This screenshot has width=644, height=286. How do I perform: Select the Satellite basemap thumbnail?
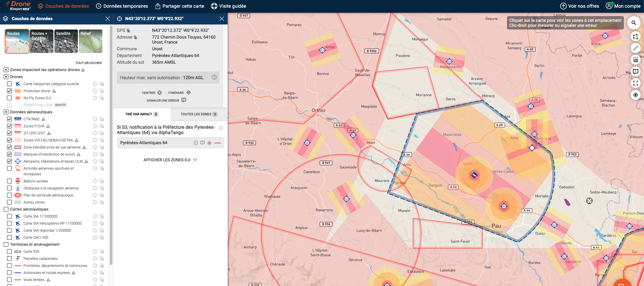[66, 41]
